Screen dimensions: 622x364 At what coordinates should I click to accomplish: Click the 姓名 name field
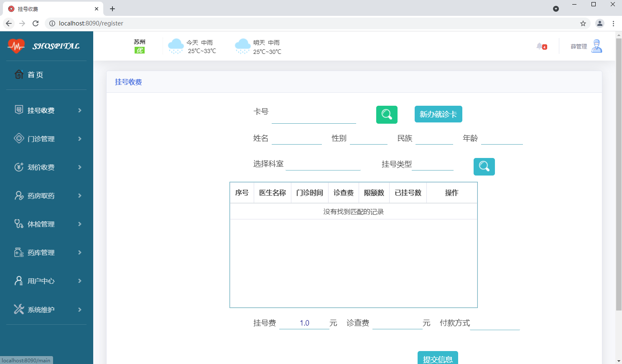tap(297, 138)
